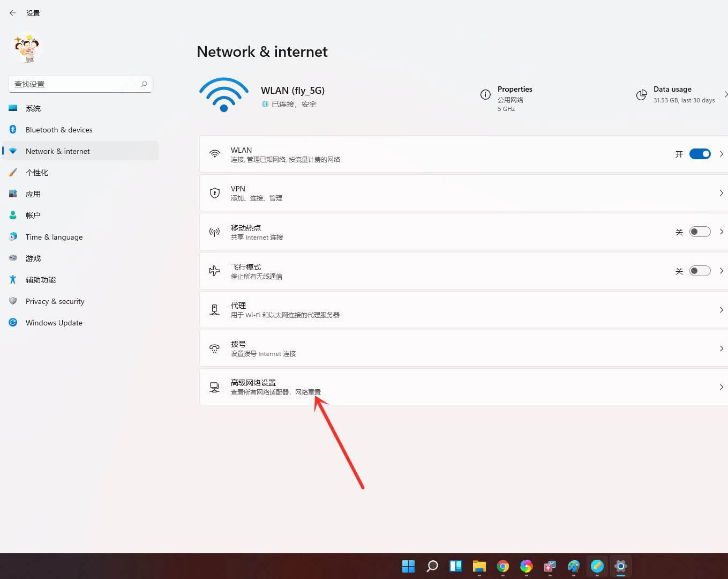
Task: Go back with the arrow button
Action: tap(13, 13)
